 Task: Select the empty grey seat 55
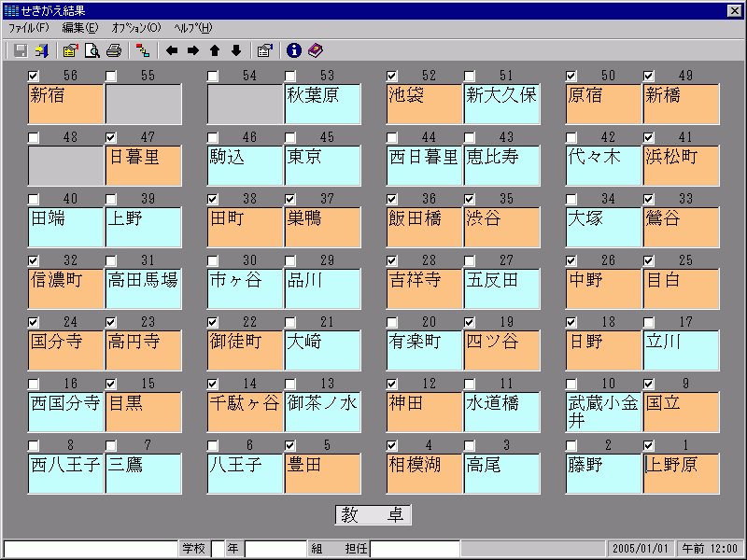pyautogui.click(x=144, y=104)
